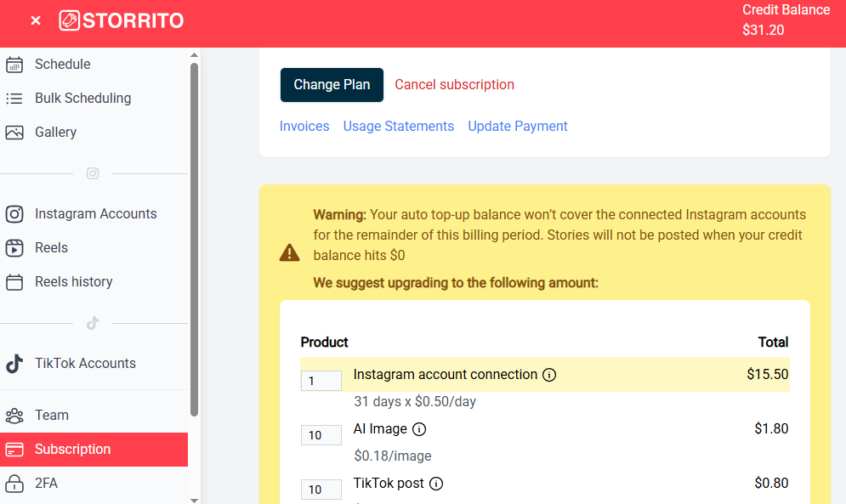
Task: Click the info icon beside AI Image
Action: point(418,428)
